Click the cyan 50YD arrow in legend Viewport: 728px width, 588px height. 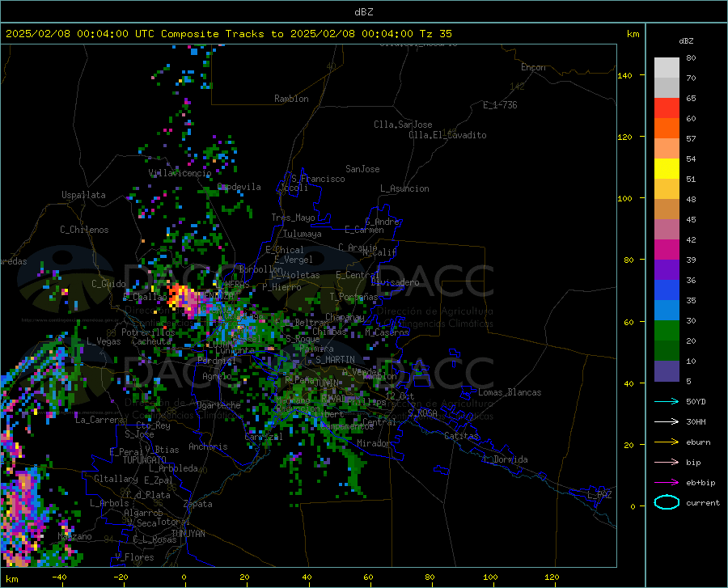pyautogui.click(x=667, y=401)
